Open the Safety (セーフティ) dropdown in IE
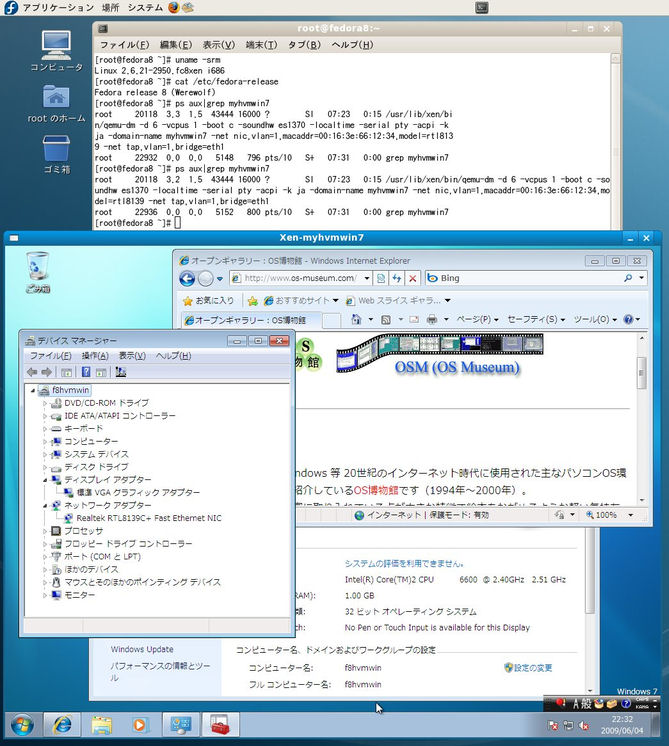The width and height of the screenshot is (669, 746). pyautogui.click(x=536, y=319)
